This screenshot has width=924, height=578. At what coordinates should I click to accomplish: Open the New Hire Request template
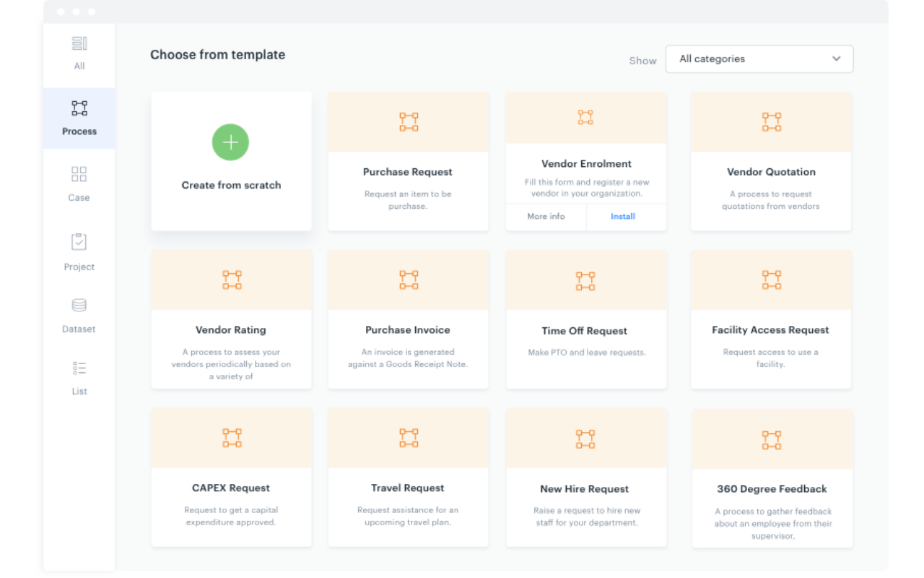[585, 477]
